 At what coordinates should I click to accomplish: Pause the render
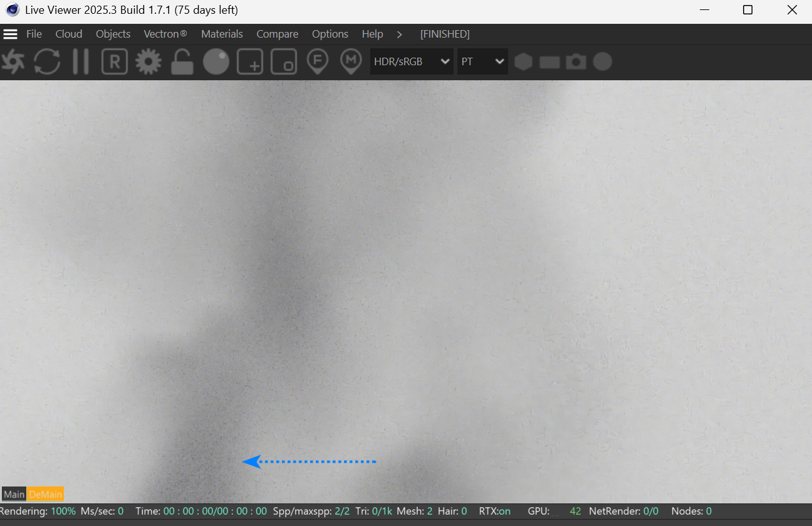[81, 62]
